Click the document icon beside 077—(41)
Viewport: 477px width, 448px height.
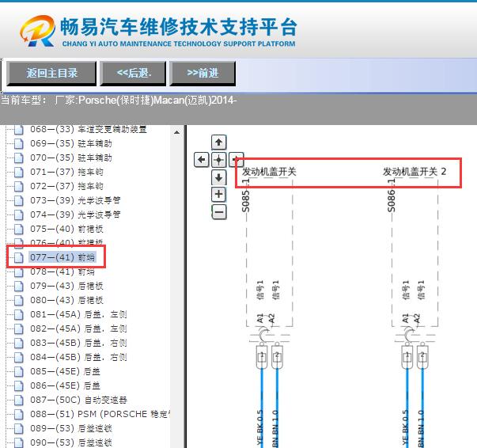coord(18,258)
